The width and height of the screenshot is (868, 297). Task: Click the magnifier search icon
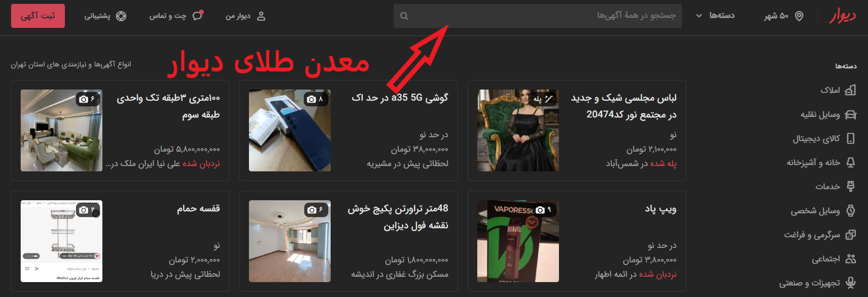pyautogui.click(x=404, y=16)
